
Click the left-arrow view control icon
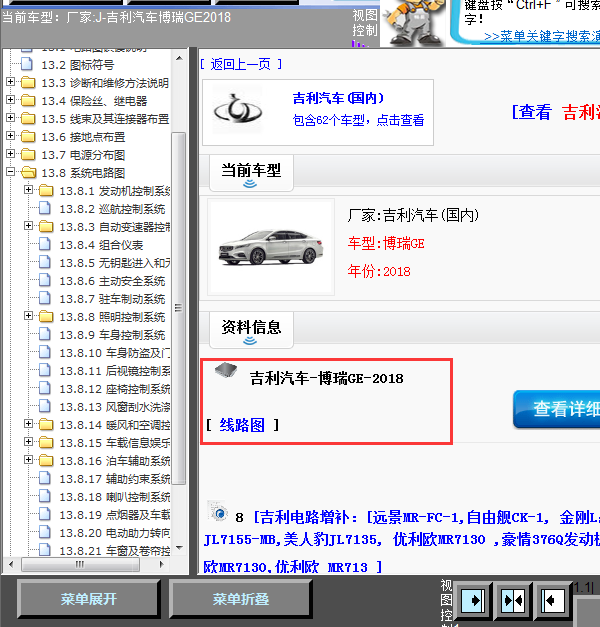(x=553, y=601)
